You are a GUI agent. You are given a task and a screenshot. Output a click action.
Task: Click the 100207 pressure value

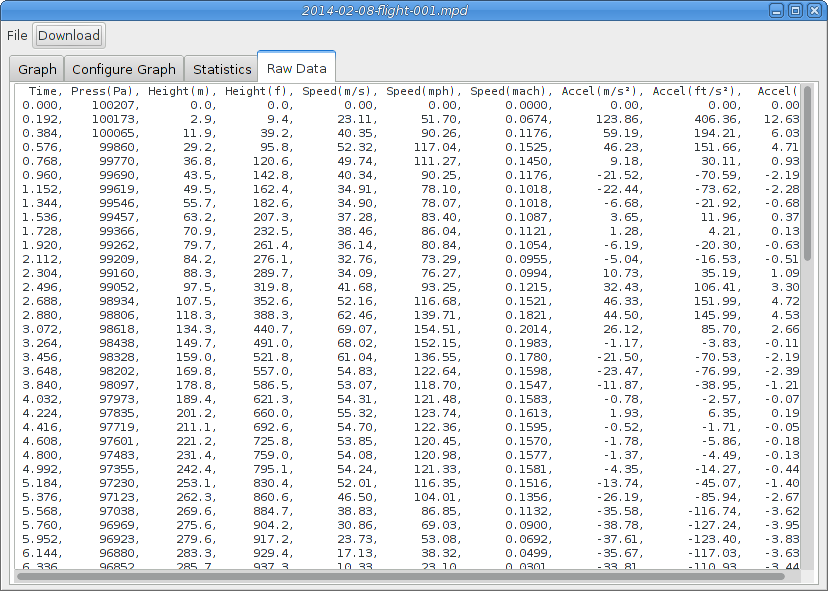coord(113,104)
